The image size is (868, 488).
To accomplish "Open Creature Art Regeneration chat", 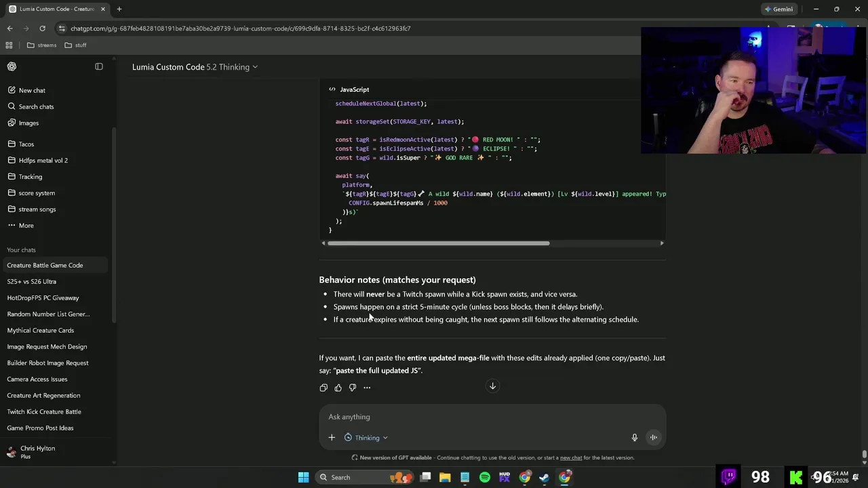I will coord(43,395).
